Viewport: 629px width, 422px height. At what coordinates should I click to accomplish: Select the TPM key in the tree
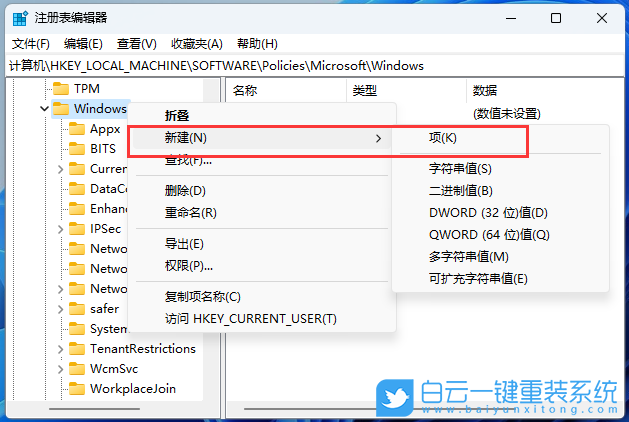click(86, 88)
